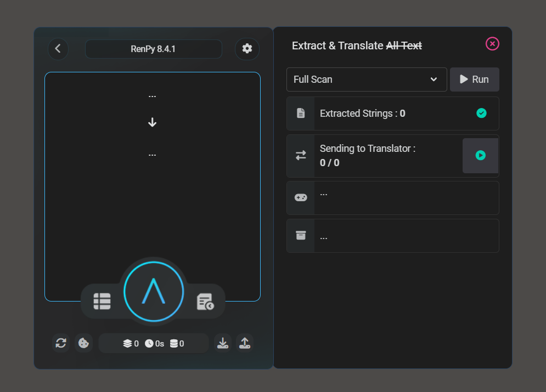The image size is (546, 392).
Task: Click the swap arrows translator icon
Action: tap(301, 156)
